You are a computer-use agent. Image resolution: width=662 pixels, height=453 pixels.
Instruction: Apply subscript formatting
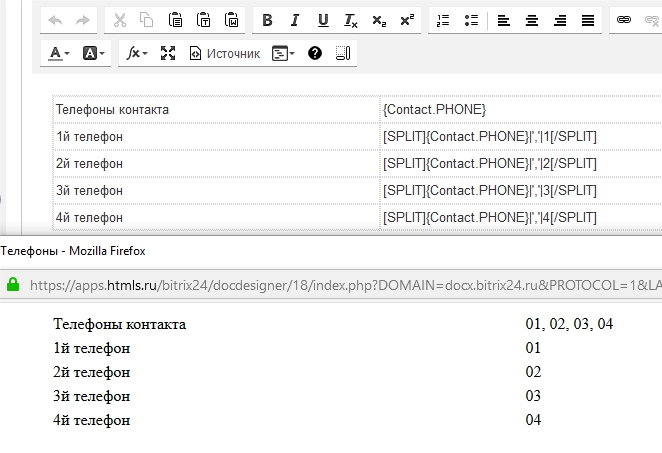(x=379, y=20)
